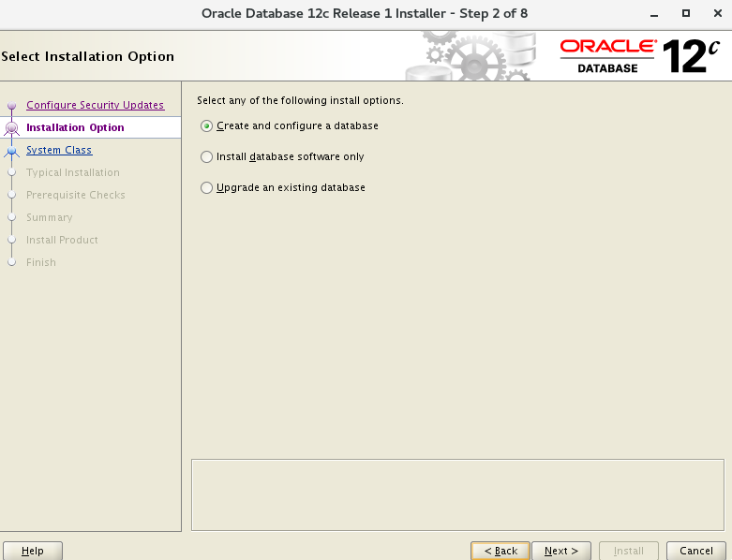Viewport: 732px width, 560px height.
Task: Open the System Class step link
Action: 59,150
